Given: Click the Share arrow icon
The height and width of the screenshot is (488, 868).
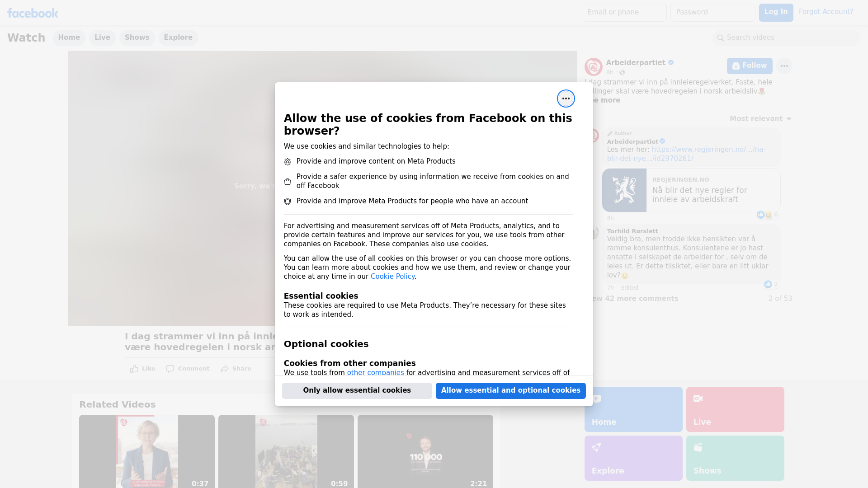Looking at the screenshot, I should [225, 369].
